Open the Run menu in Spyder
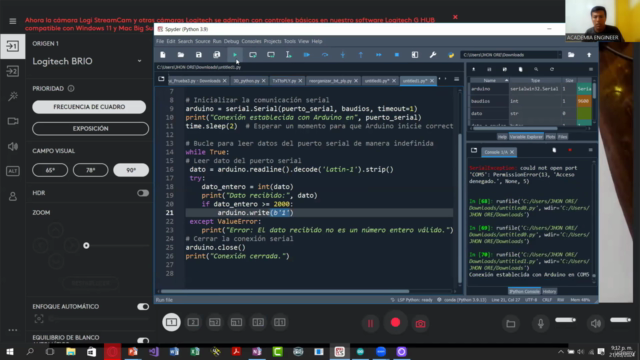Image resolution: width=640 pixels, height=360 pixels. [x=217, y=41]
